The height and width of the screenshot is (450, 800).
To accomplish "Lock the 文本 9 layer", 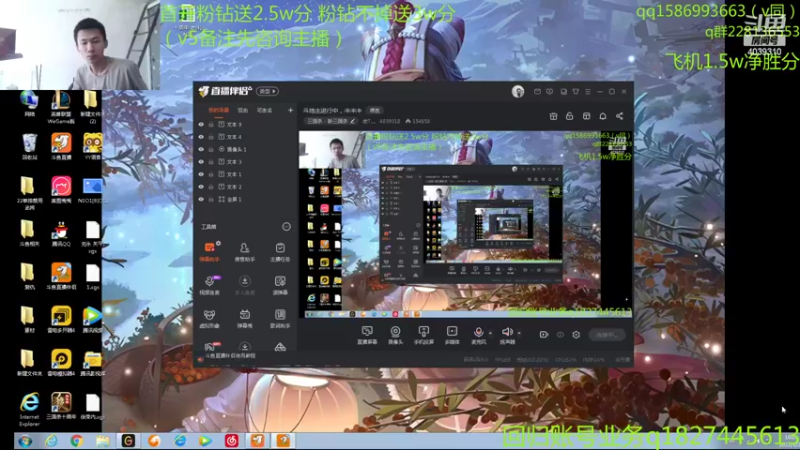I will pos(211,124).
